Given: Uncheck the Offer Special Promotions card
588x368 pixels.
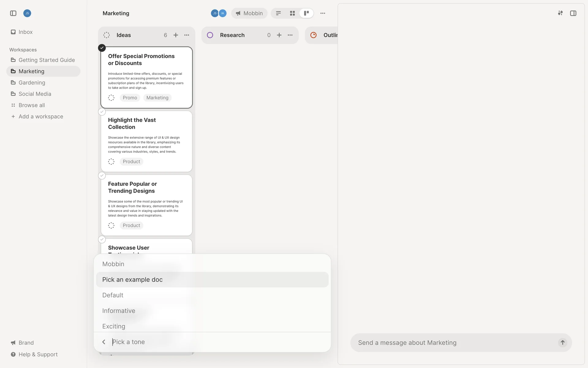Looking at the screenshot, I should pos(102,48).
